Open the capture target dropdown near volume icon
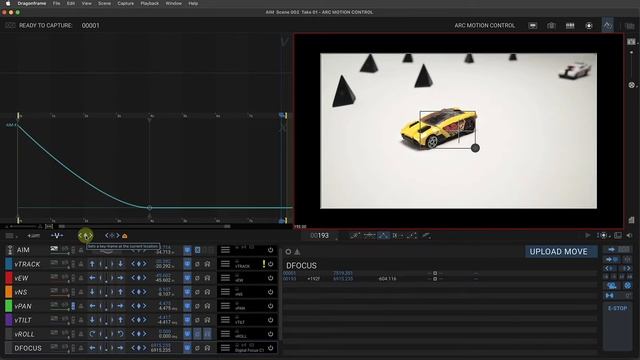This screenshot has width=640, height=360. pyautogui.click(x=603, y=236)
